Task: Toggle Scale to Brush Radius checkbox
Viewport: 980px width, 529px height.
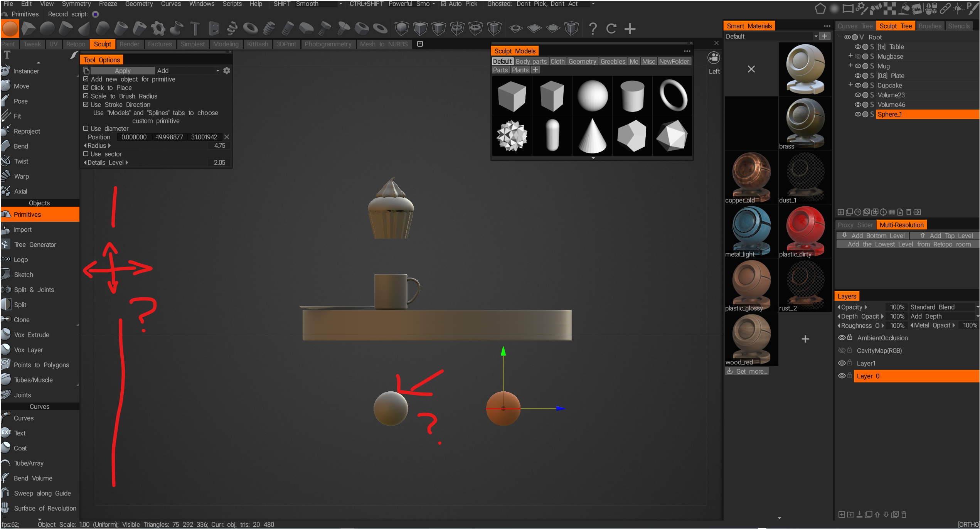Action: [86, 96]
